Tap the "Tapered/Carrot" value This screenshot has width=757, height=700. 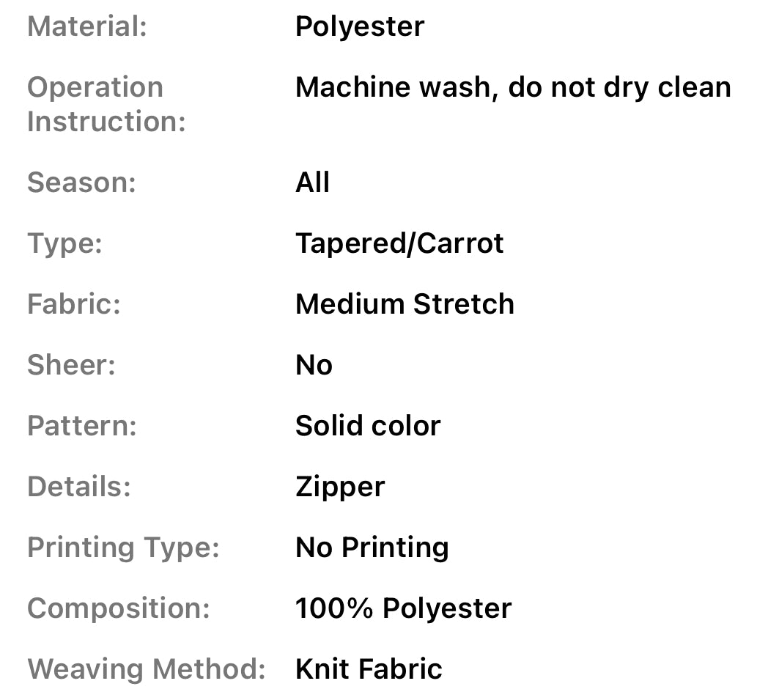(x=399, y=243)
